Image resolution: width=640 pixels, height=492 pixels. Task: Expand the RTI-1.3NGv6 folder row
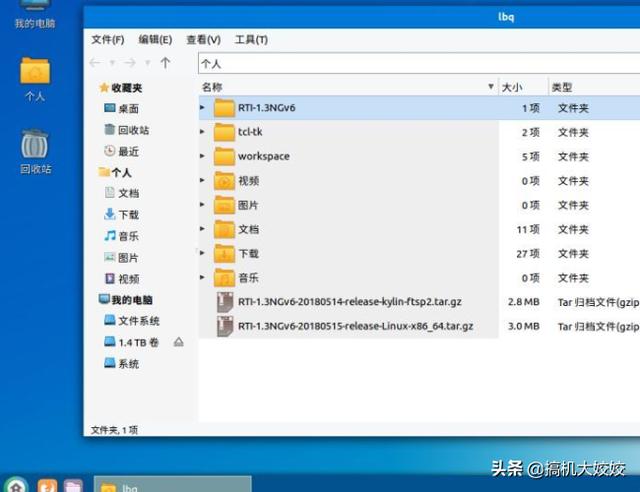pyautogui.click(x=202, y=107)
